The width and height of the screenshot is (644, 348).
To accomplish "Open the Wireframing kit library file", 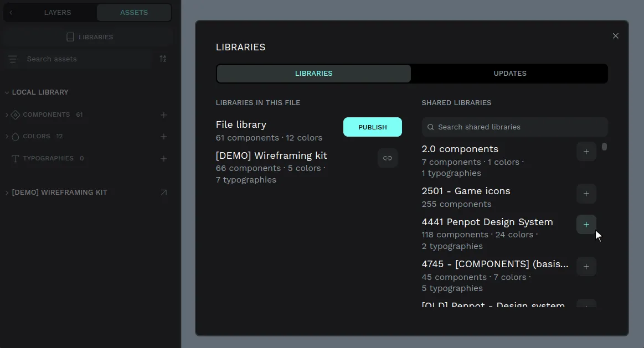I will (x=163, y=193).
